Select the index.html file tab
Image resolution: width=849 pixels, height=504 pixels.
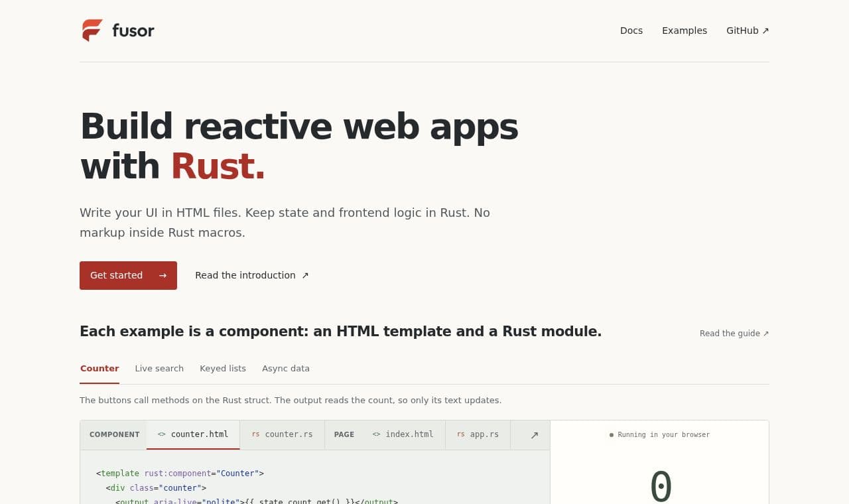tap(403, 435)
